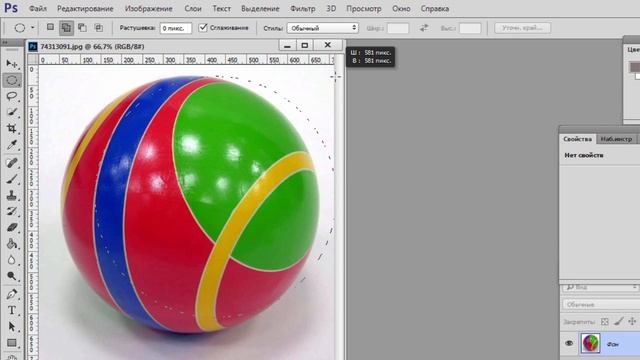Select the Paint Bucket tool
This screenshot has height=360, width=640.
(12, 244)
